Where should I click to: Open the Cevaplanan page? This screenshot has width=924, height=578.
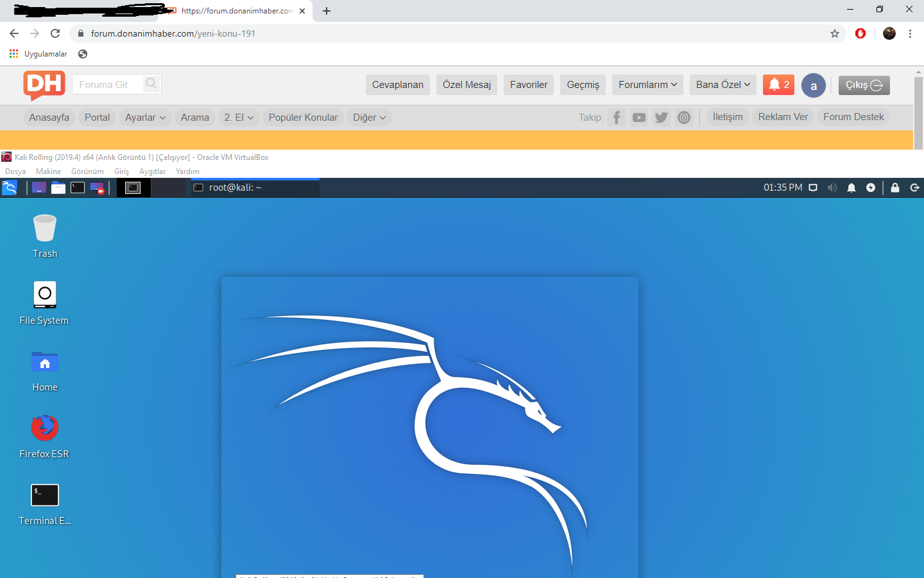point(398,85)
